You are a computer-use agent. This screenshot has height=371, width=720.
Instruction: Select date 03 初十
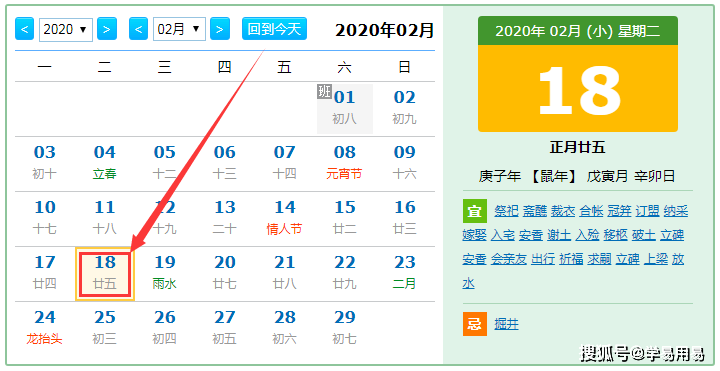(45, 163)
